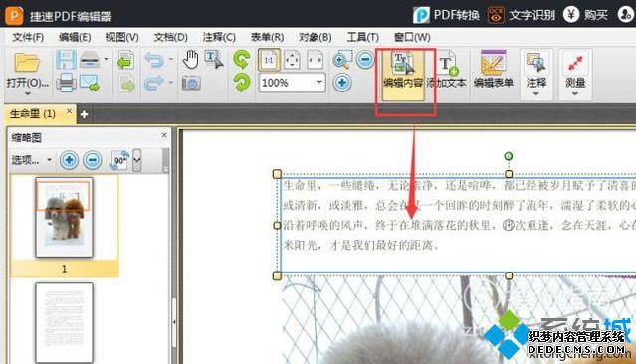The width and height of the screenshot is (636, 364).
Task: Close the 生命里 (1) document tab
Action: tap(70, 110)
